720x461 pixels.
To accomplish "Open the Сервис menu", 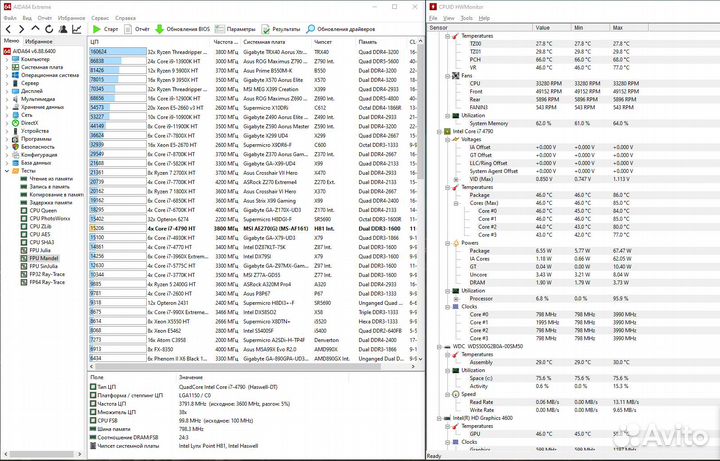I will click(x=100, y=18).
